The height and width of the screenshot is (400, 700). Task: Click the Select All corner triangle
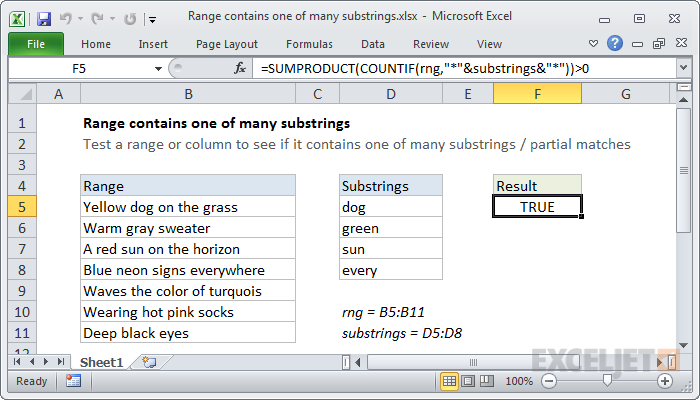(23, 94)
